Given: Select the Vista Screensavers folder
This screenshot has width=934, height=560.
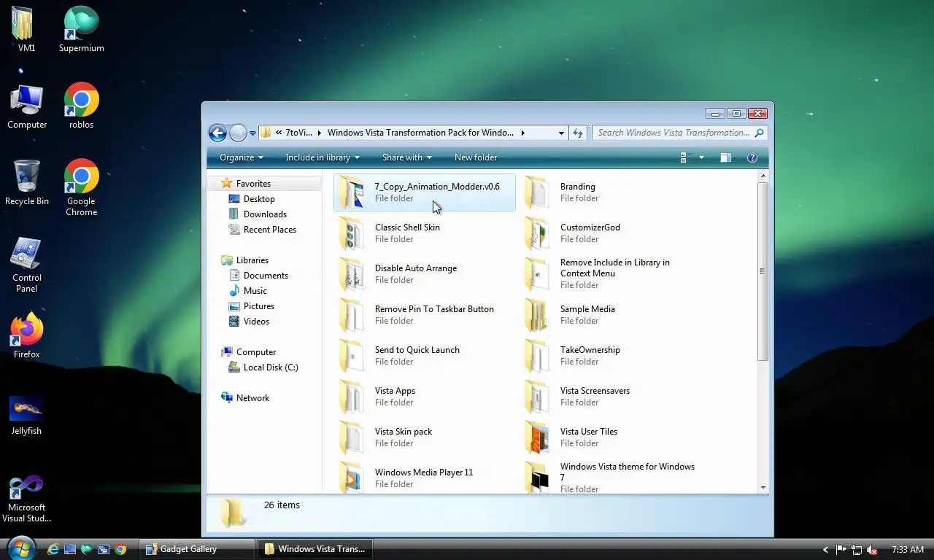Looking at the screenshot, I should tap(610, 397).
